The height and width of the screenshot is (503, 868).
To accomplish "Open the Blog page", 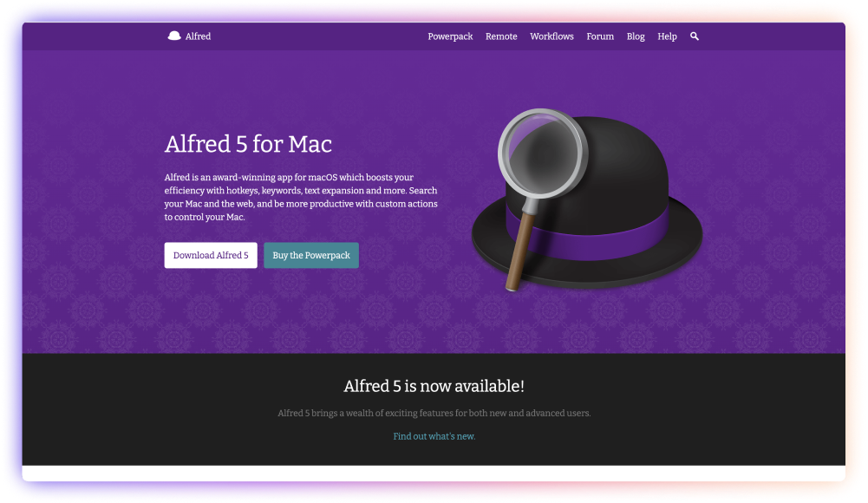I will pyautogui.click(x=636, y=36).
